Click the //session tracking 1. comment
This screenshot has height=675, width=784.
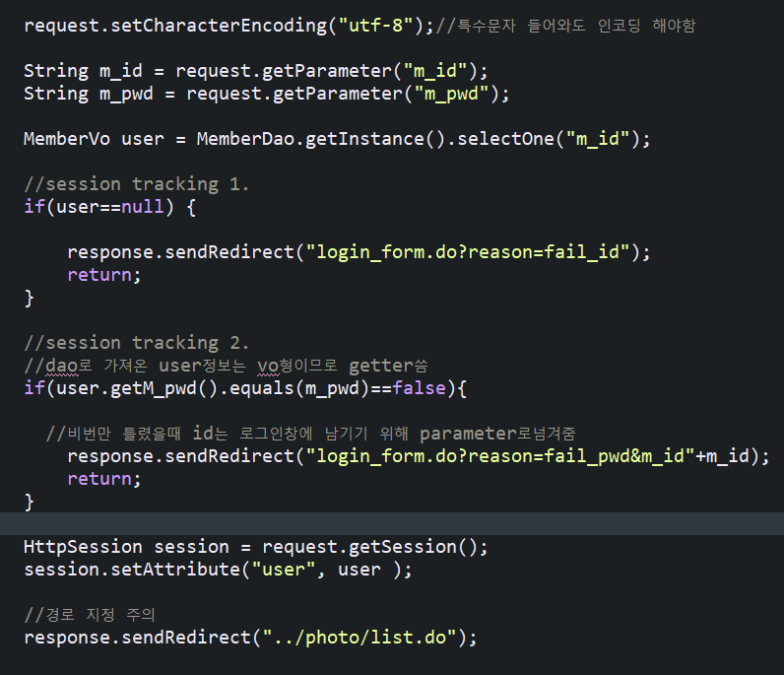coord(136,184)
